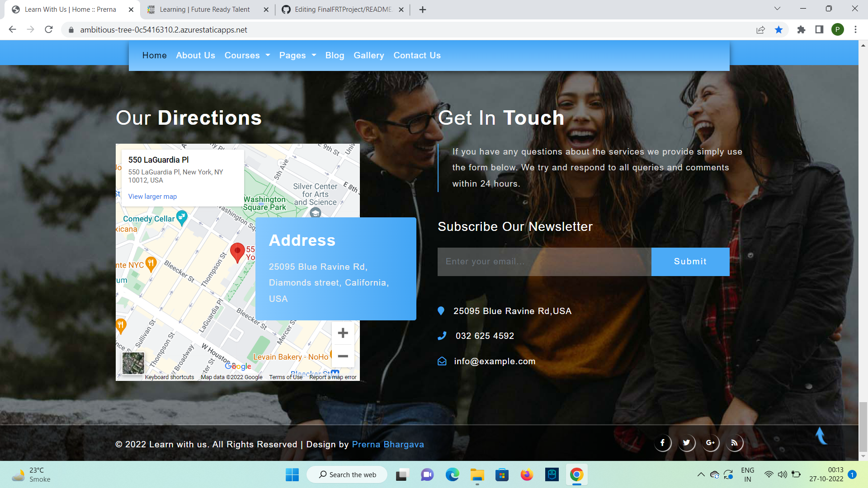
Task: Open the Blog page from navigation
Action: tap(335, 55)
